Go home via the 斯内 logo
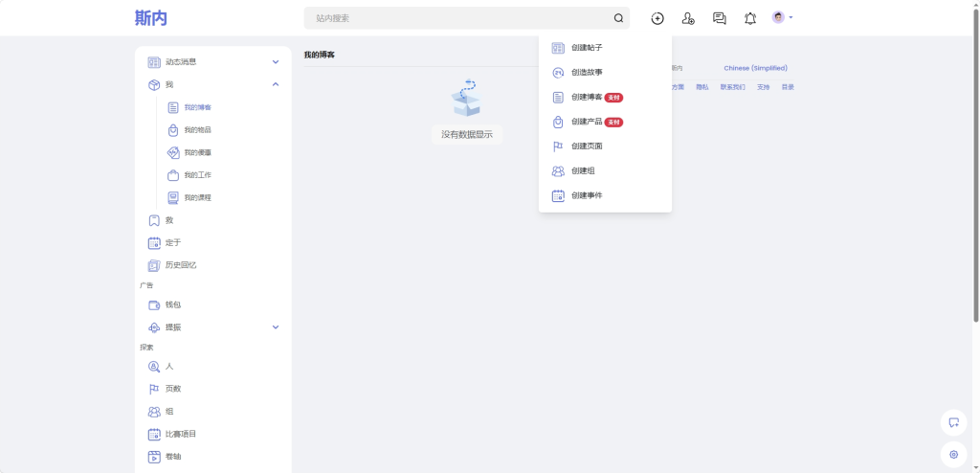The image size is (980, 473). 151,18
